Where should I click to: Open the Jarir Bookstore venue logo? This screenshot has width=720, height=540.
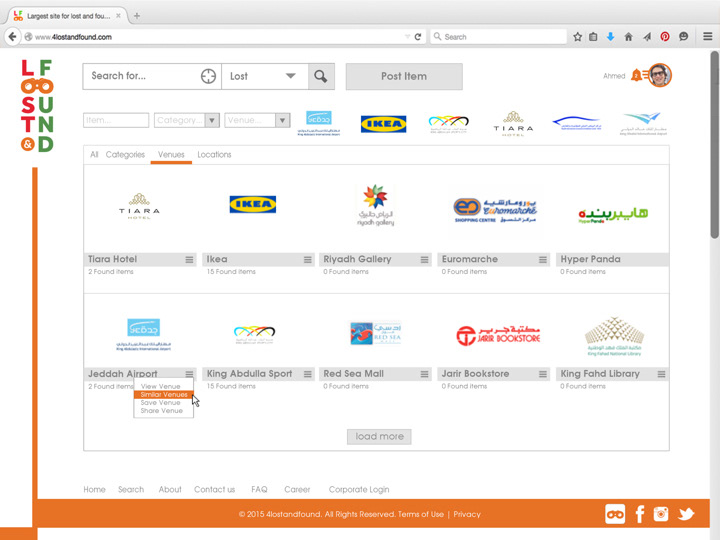pos(498,335)
